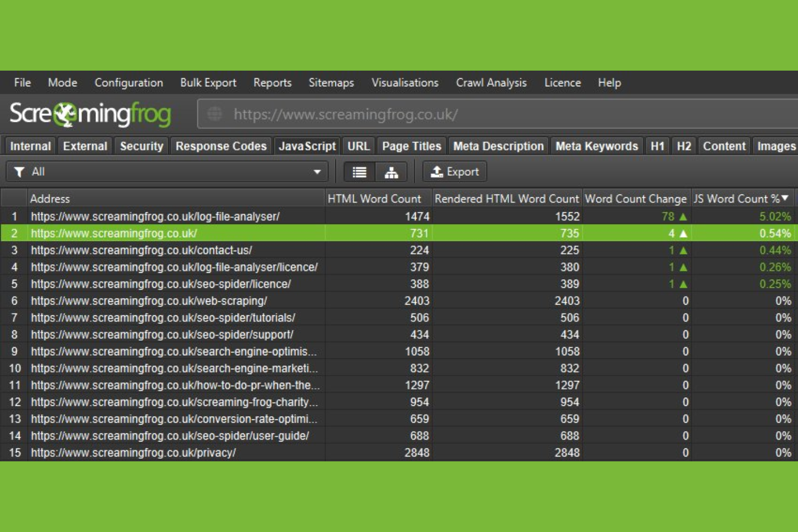
Task: Switch to the Meta Description tab
Action: pyautogui.click(x=498, y=146)
